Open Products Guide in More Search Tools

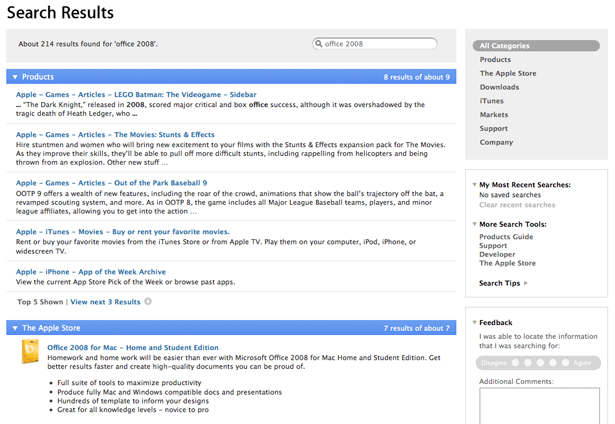click(506, 237)
